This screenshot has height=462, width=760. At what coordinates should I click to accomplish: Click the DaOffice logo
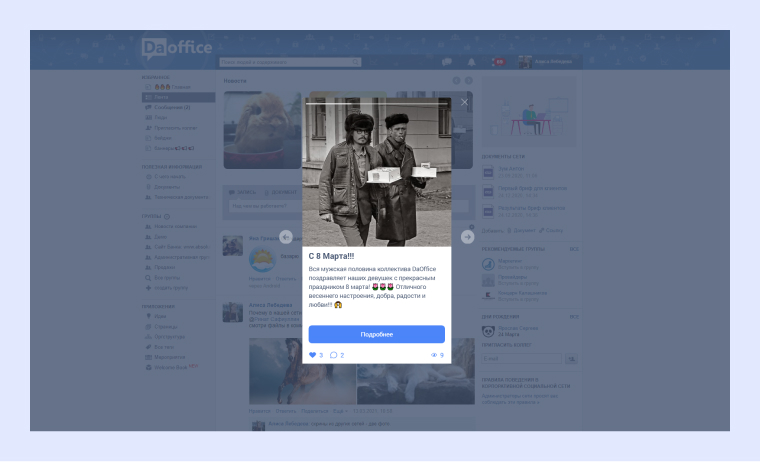(177, 48)
